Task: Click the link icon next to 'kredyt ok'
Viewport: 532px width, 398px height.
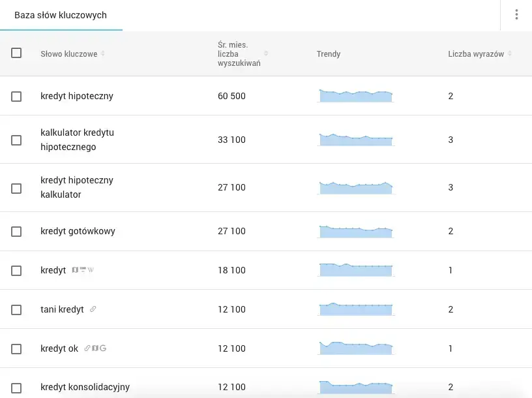Action: click(x=87, y=348)
